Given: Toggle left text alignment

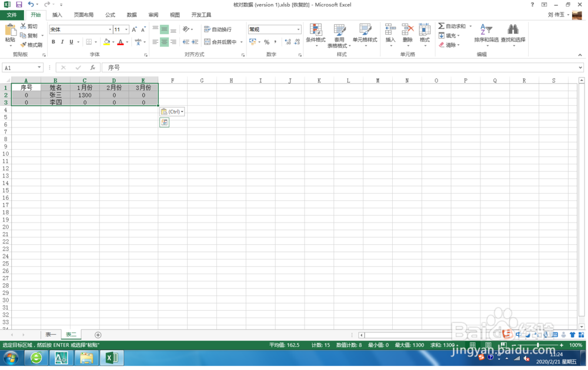Looking at the screenshot, I should point(155,42).
